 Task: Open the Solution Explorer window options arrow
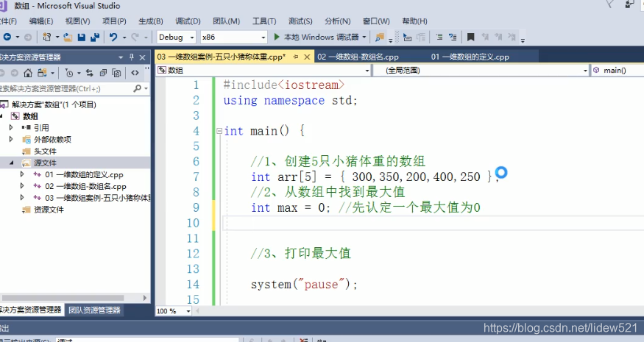pos(121,57)
